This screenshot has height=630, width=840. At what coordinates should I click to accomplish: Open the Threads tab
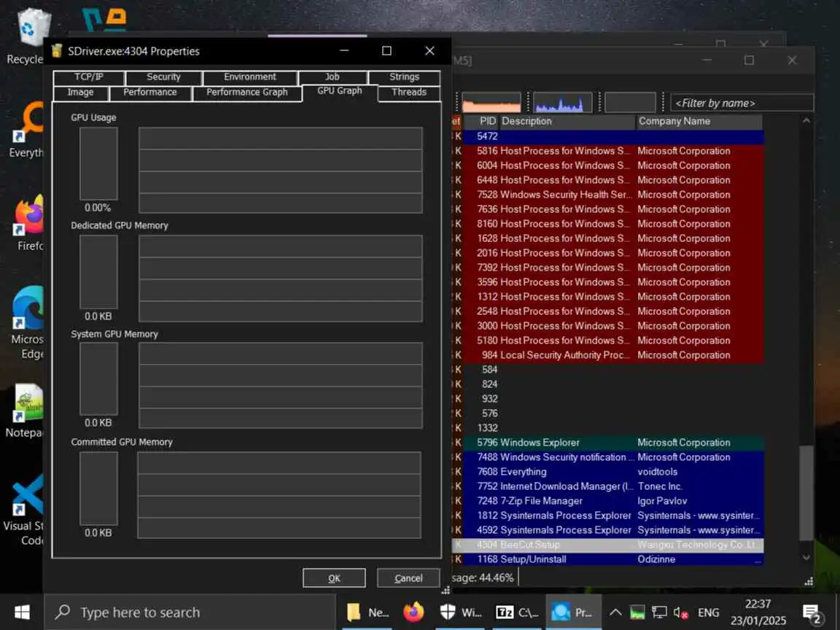click(409, 93)
